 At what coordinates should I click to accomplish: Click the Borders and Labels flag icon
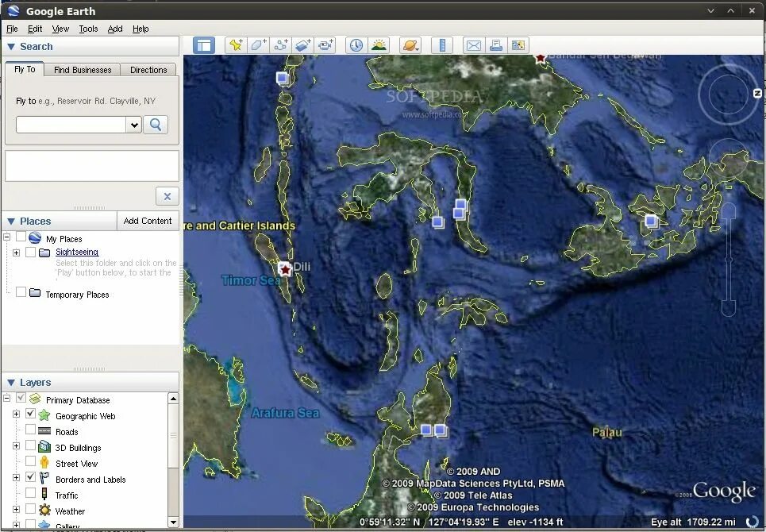[44, 478]
